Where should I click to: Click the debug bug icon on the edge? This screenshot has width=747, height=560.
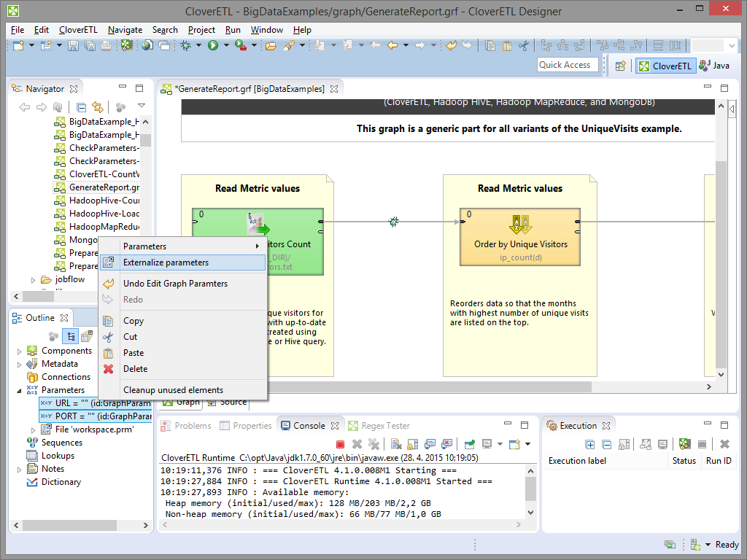(393, 221)
